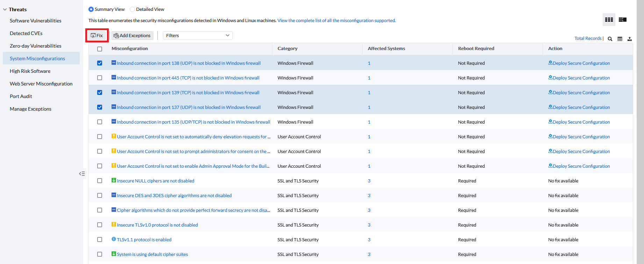Collapse the left sidebar panel icon
644x264 pixels.
(82, 174)
